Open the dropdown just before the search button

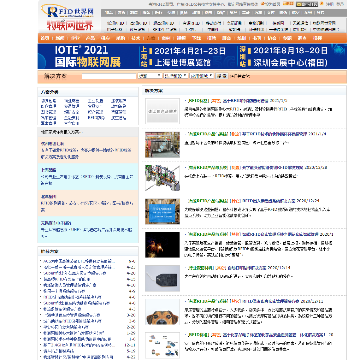pos(202,76)
